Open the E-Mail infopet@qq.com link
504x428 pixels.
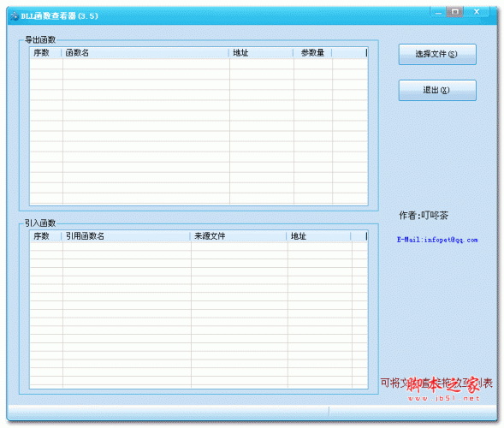(x=437, y=240)
